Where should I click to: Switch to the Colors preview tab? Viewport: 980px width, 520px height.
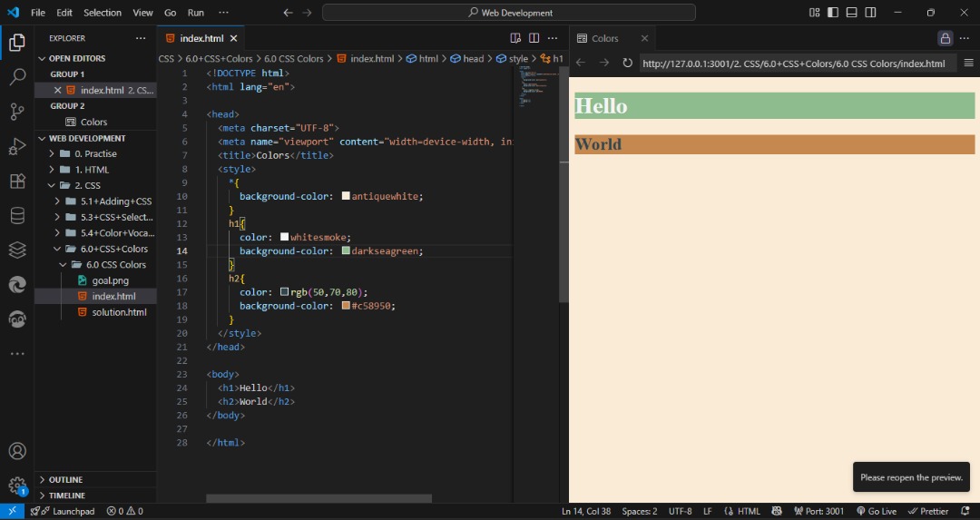(604, 38)
